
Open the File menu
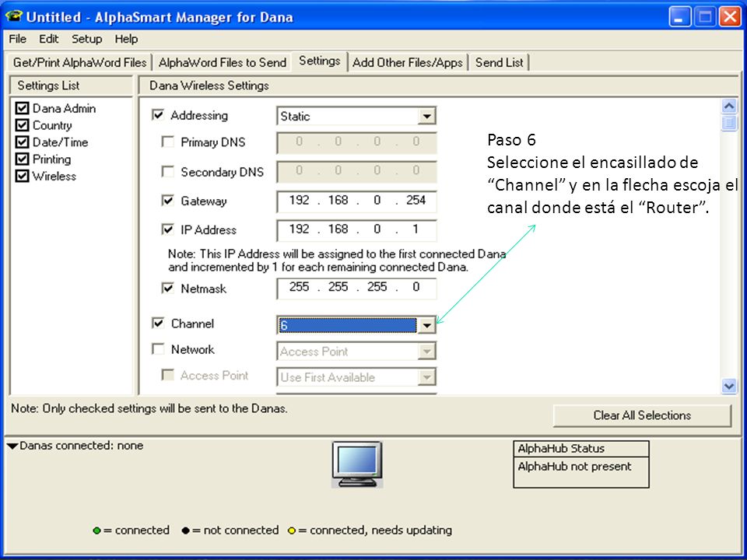pos(18,39)
